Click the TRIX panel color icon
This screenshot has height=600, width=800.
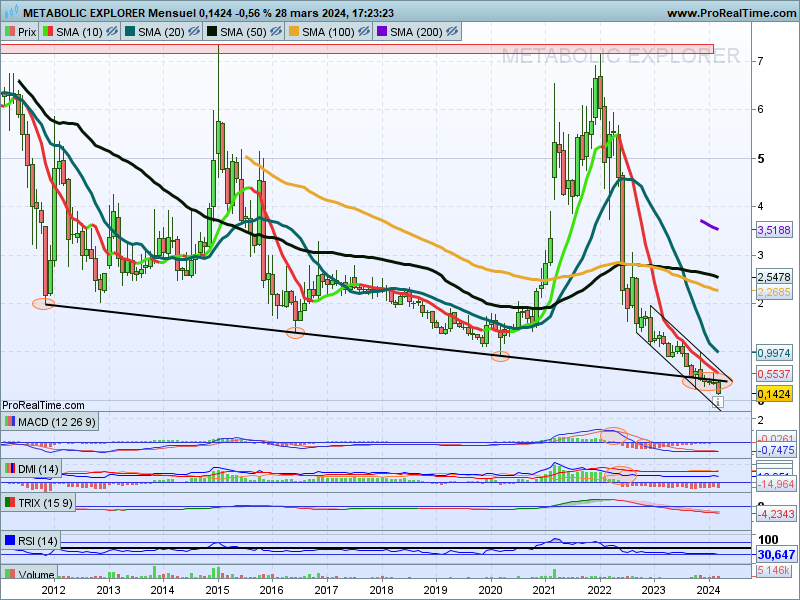pyautogui.click(x=10, y=503)
